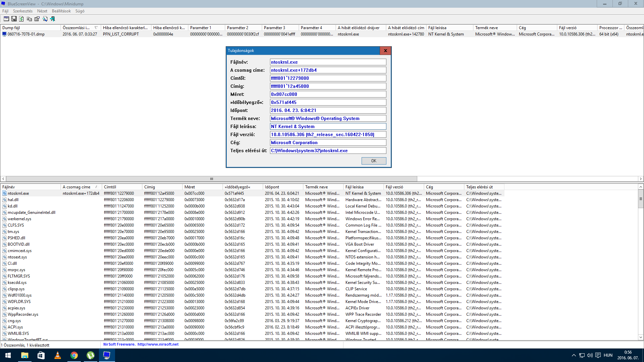
Task: Click the green Refresh toolbar icon
Action: coord(21,19)
